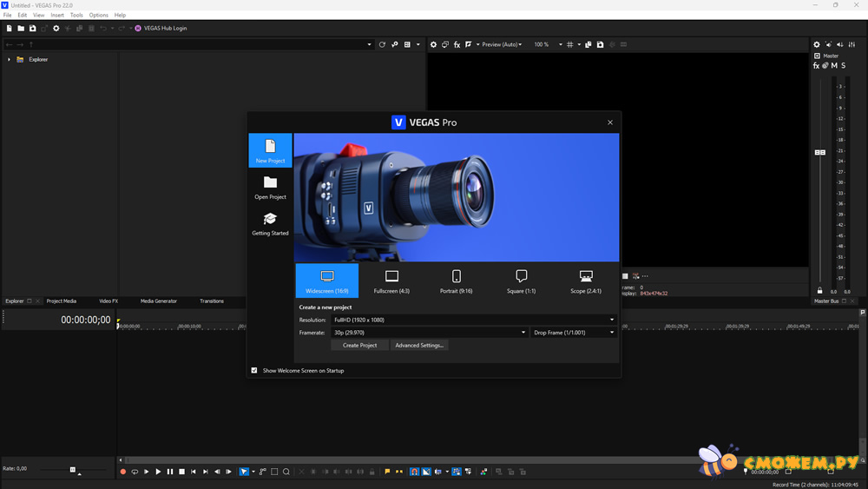
Task: Open Project Properties gear in main toolbar
Action: 56,29
